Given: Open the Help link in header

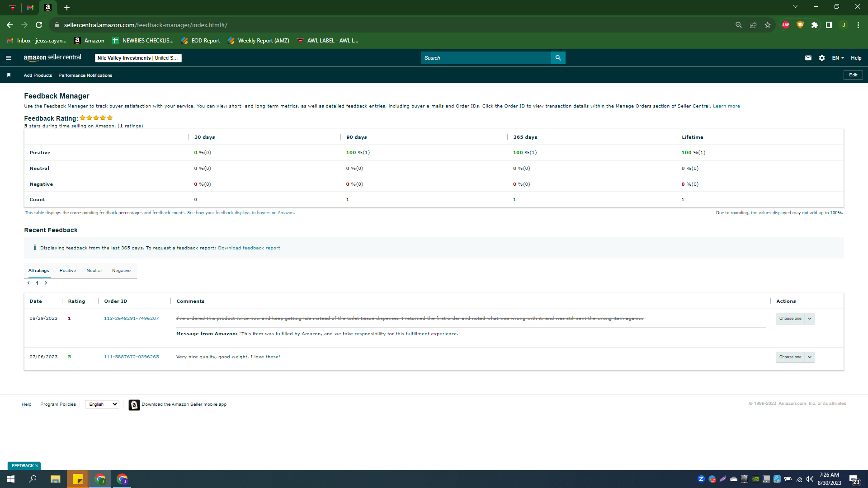Looking at the screenshot, I should 856,58.
